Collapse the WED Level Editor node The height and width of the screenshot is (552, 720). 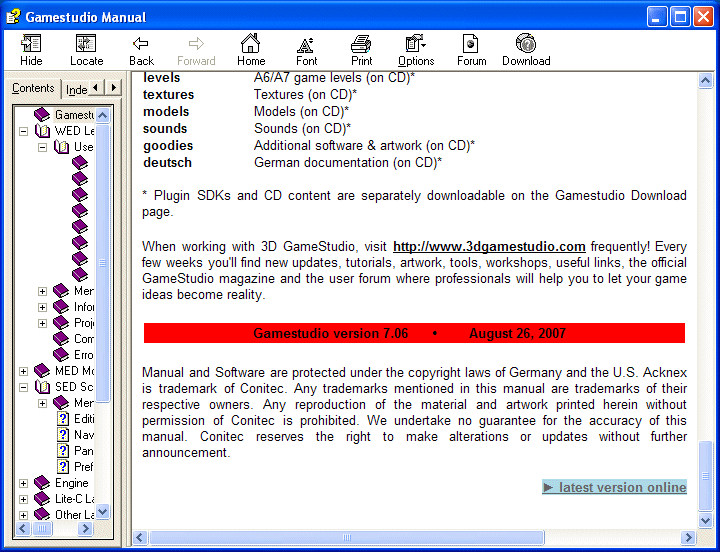tap(23, 132)
